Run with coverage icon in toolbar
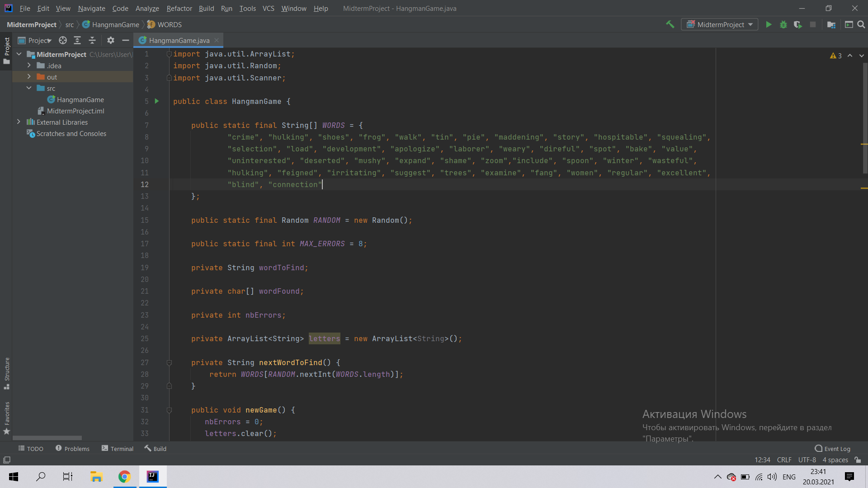868x488 pixels. point(798,24)
